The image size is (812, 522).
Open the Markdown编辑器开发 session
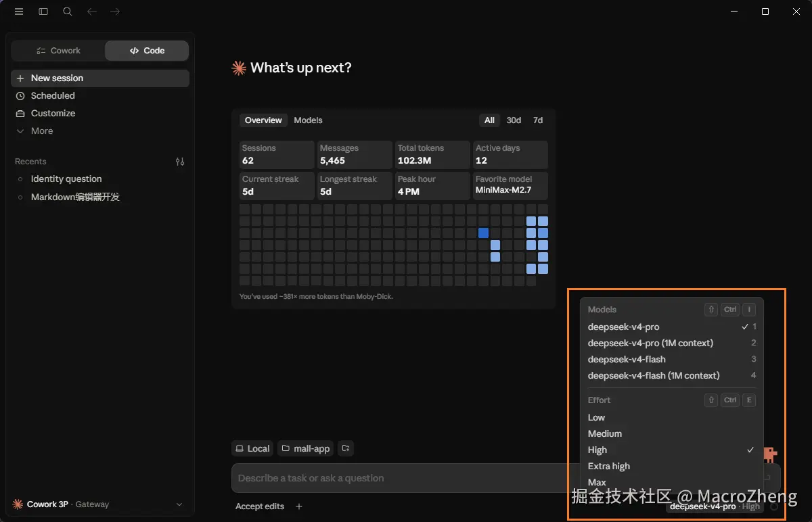(x=100, y=197)
